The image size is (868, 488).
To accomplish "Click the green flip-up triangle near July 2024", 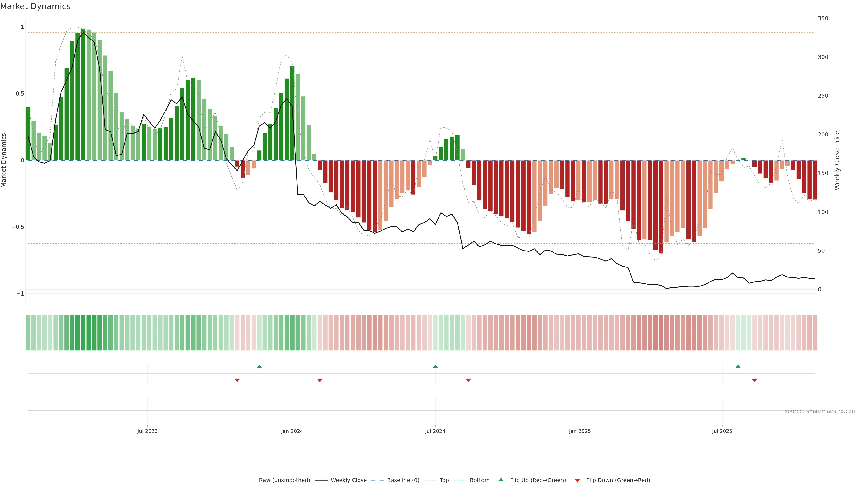I will pyautogui.click(x=435, y=366).
